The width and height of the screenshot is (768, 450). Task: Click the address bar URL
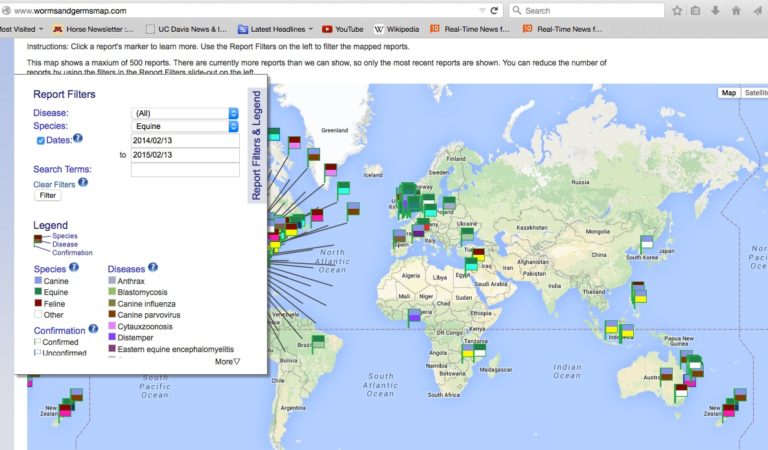coord(71,10)
